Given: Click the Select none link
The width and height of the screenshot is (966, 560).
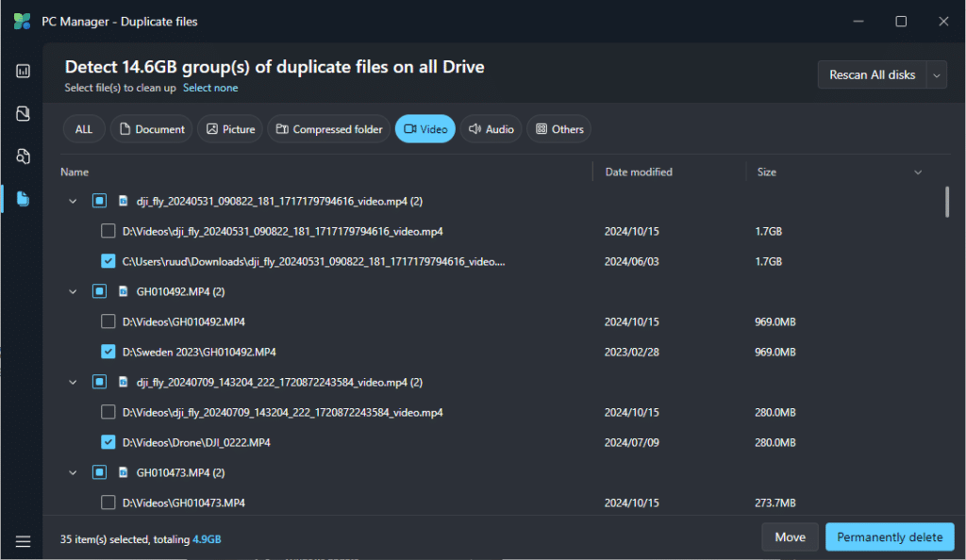Looking at the screenshot, I should [210, 88].
